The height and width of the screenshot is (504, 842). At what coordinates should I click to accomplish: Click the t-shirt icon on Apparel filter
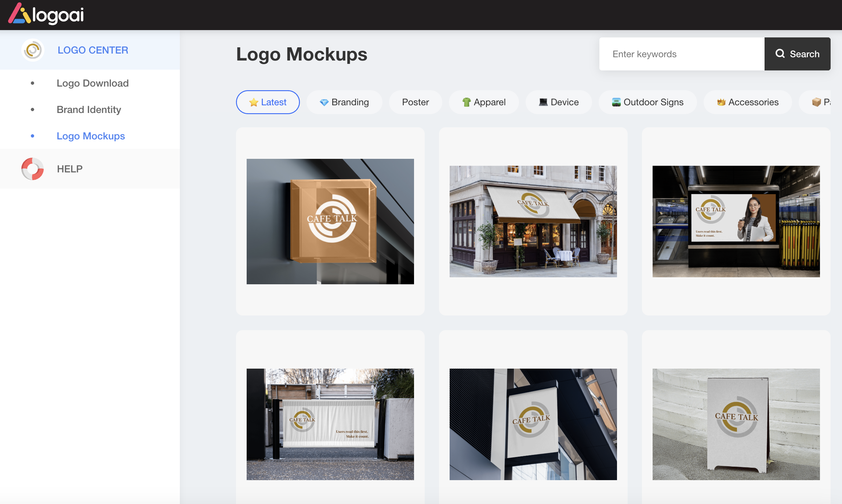coord(466,102)
